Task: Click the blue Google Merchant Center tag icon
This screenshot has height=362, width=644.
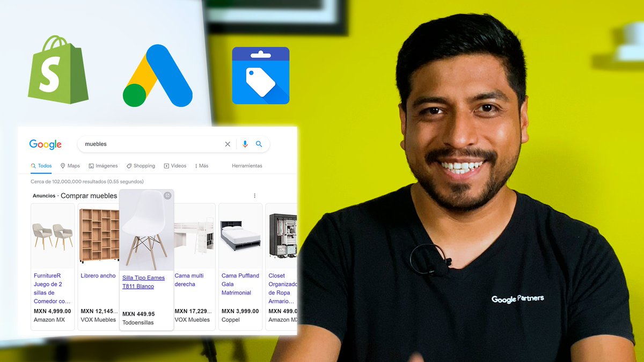Action: coord(260,76)
